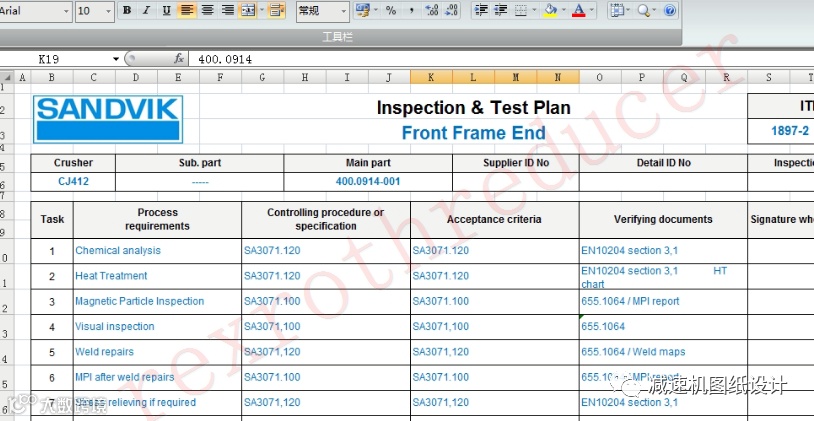Open the Arial font name dropdown
Viewport: 814px width, 421px height.
[66, 11]
